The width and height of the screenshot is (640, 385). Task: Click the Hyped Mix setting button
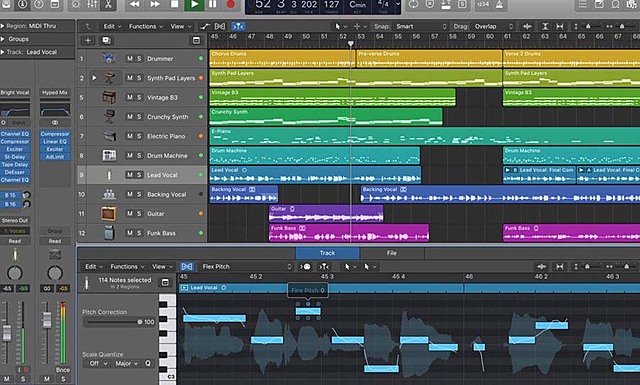[x=55, y=93]
